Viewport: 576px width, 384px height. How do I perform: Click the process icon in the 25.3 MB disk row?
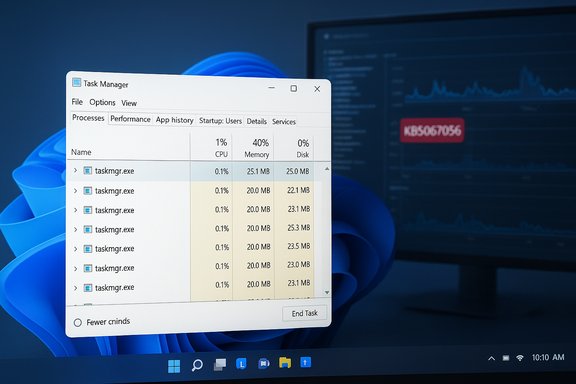click(x=87, y=229)
